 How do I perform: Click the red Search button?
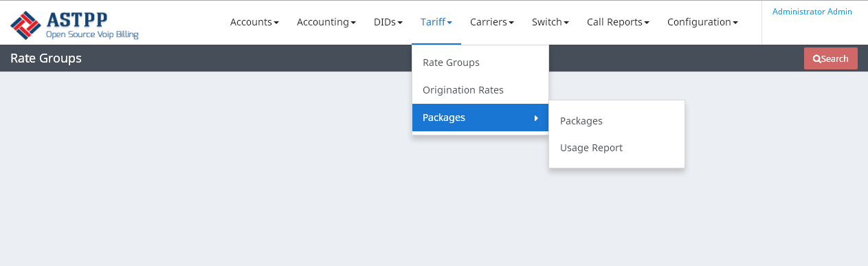point(831,58)
